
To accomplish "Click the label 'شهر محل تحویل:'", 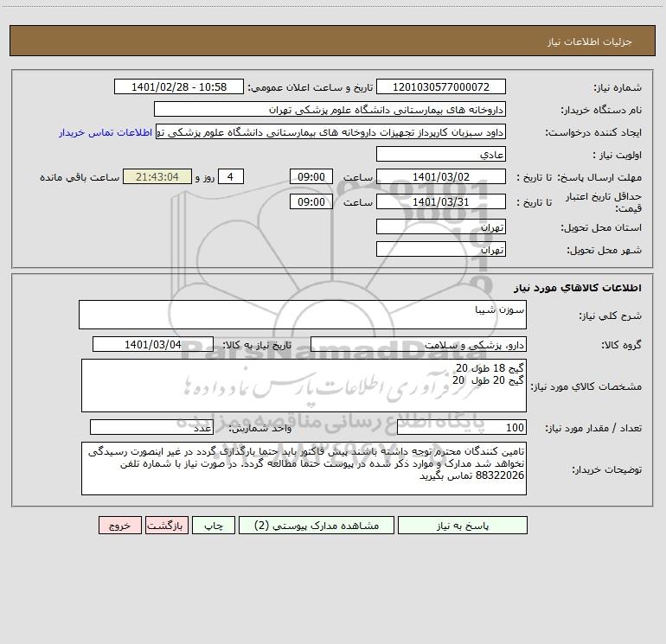I will point(604,251).
